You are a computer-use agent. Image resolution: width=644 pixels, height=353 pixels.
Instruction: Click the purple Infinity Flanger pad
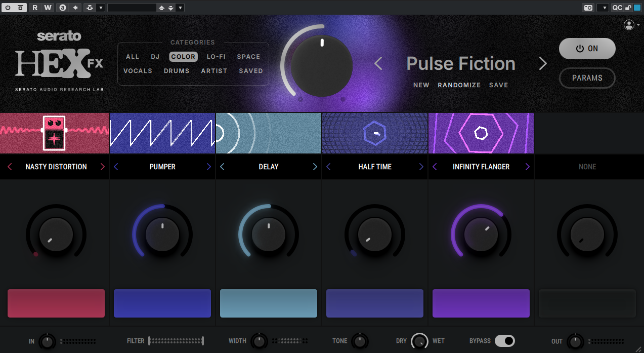coord(481,303)
